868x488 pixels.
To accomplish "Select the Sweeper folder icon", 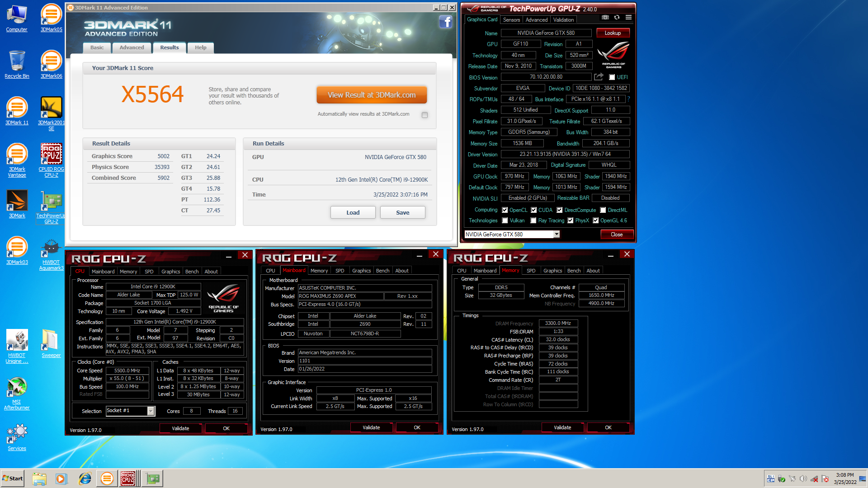I will coord(51,343).
